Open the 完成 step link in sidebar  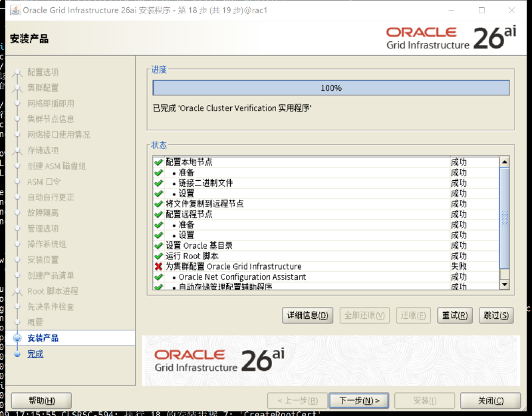(x=35, y=354)
